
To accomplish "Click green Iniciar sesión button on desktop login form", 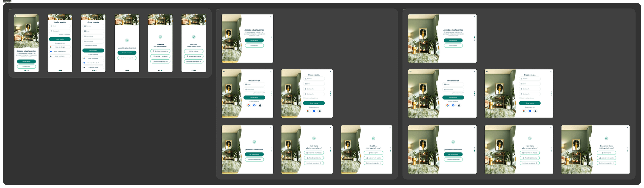I will [x=453, y=98].
